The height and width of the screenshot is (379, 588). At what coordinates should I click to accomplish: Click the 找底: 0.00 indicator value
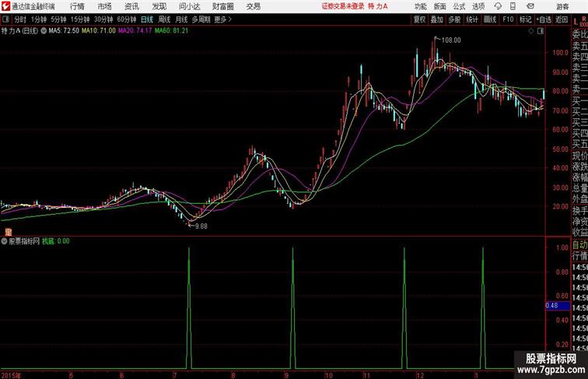(56, 241)
